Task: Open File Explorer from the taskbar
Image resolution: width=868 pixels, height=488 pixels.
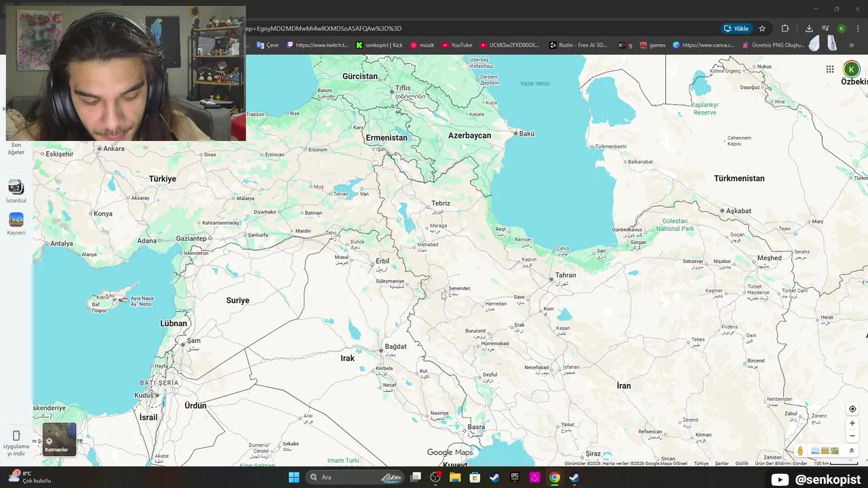Action: [x=455, y=477]
